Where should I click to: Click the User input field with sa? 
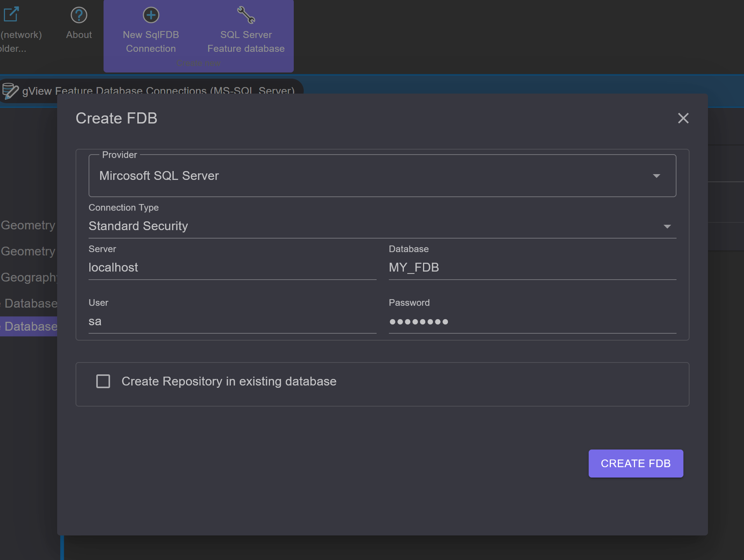[x=232, y=321]
